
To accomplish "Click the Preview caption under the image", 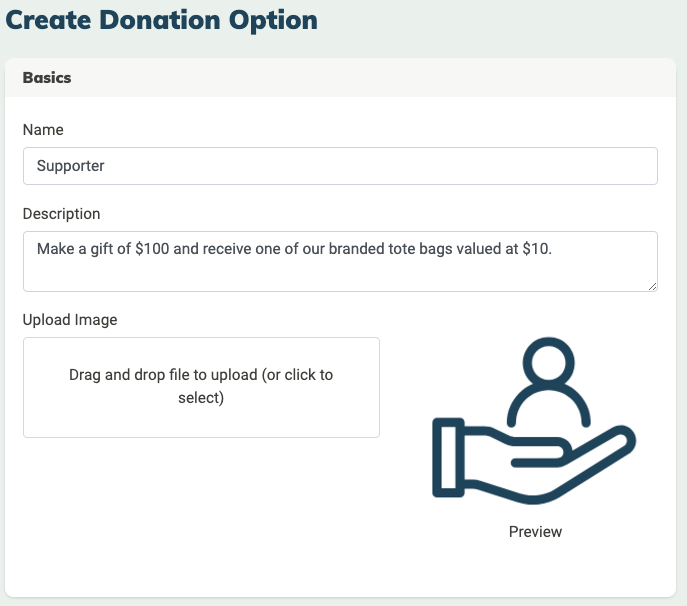I will pos(535,532).
